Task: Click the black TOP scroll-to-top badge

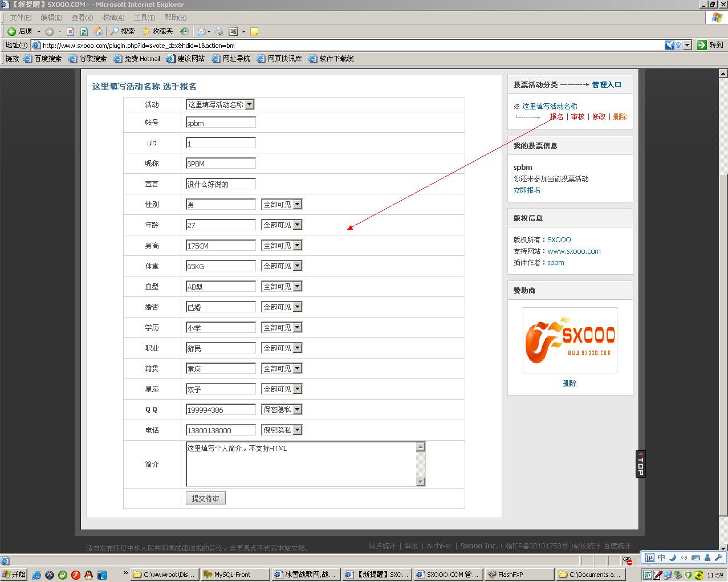Action: coord(641,464)
